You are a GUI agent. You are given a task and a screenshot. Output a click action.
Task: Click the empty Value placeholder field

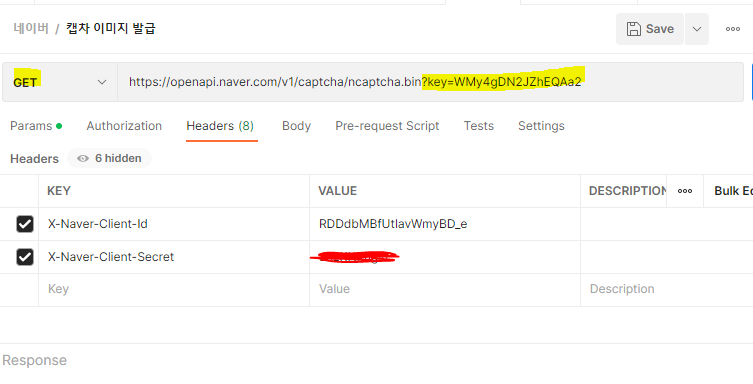point(445,289)
